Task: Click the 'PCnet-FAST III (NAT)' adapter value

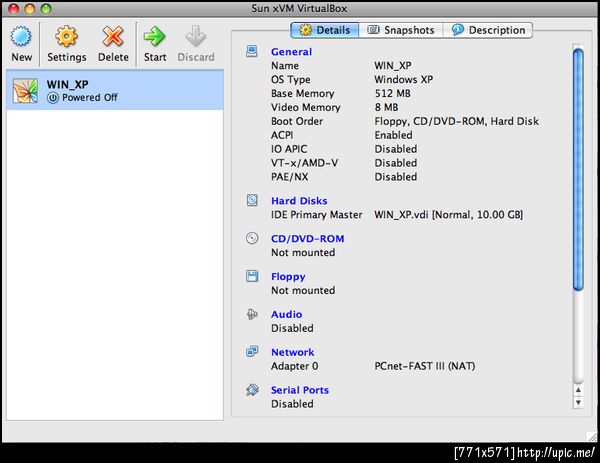Action: [x=424, y=366]
